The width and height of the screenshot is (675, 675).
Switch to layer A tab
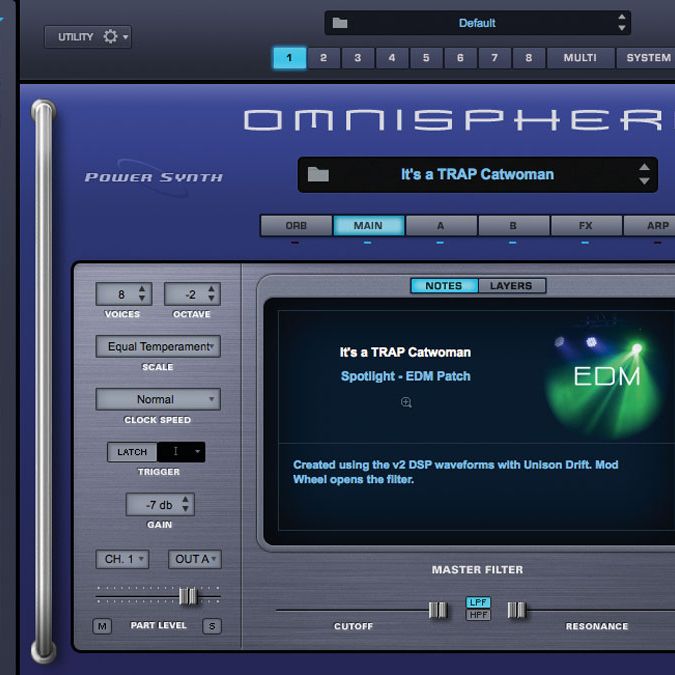441,226
